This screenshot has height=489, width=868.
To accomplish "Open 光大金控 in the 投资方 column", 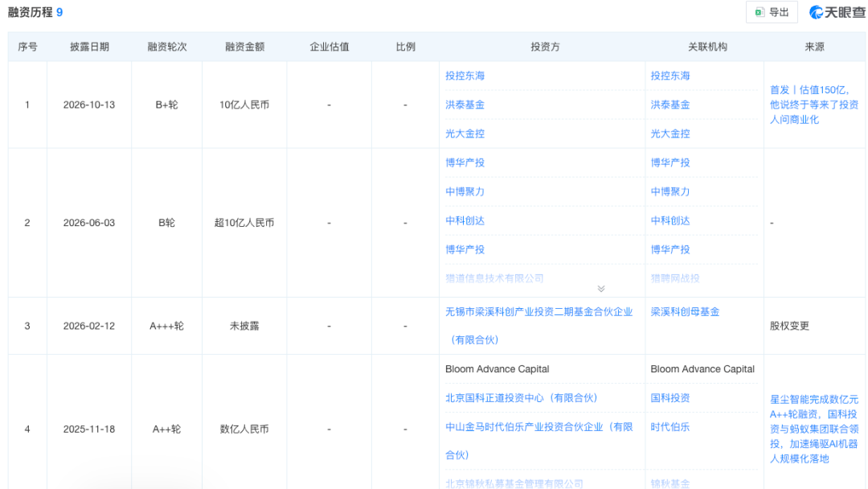I will click(465, 134).
